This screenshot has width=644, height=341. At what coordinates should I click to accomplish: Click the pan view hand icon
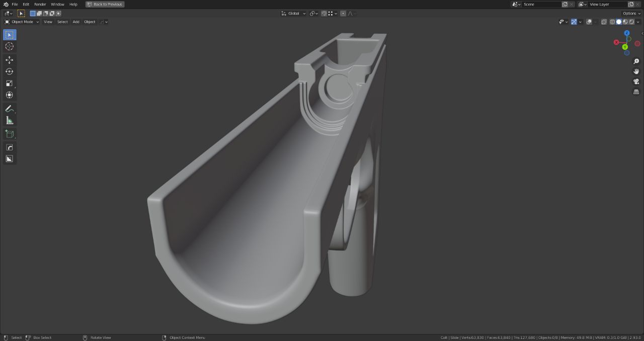tap(636, 71)
